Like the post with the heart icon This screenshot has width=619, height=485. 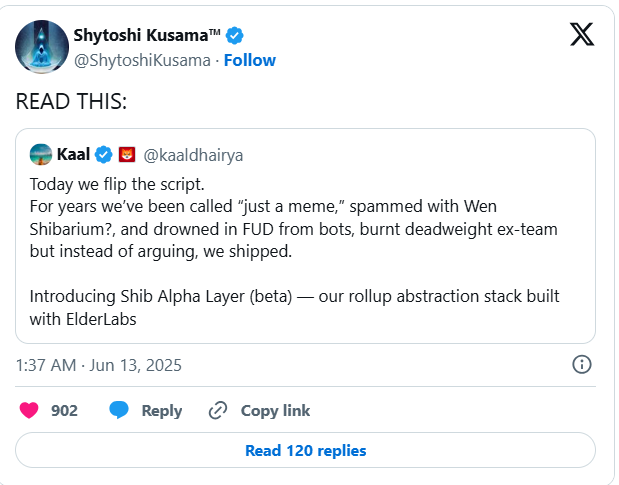[30, 410]
